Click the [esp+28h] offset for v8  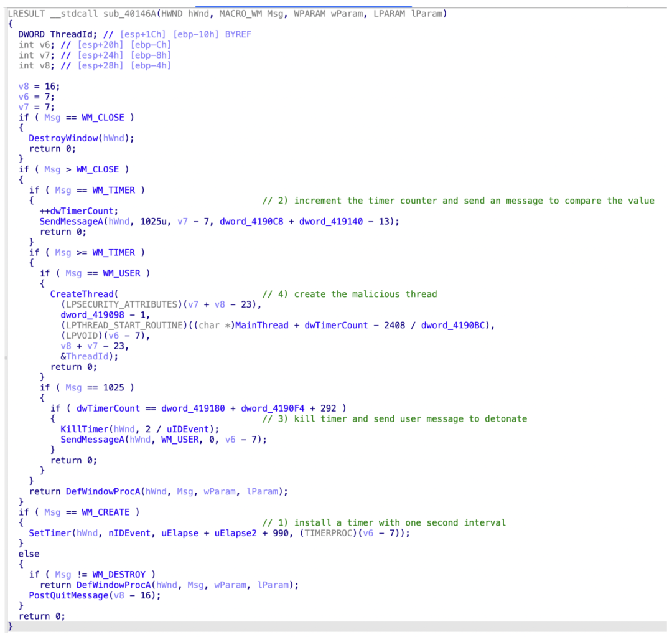pos(100,65)
